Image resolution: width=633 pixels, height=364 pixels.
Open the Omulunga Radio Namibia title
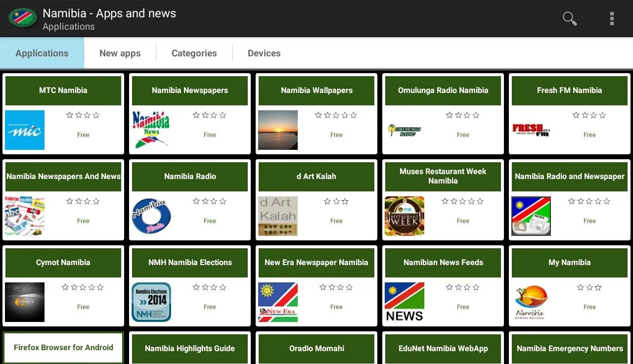(x=443, y=91)
